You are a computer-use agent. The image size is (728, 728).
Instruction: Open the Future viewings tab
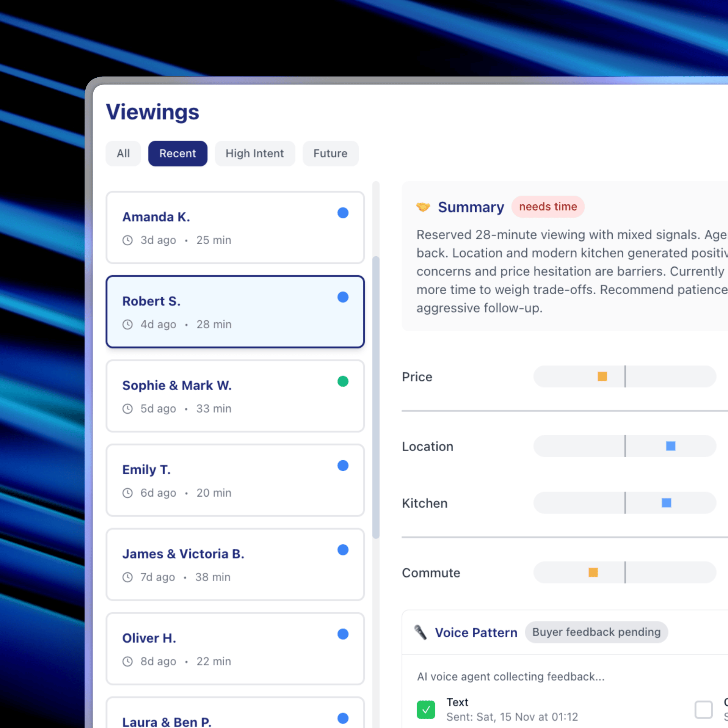coord(330,154)
